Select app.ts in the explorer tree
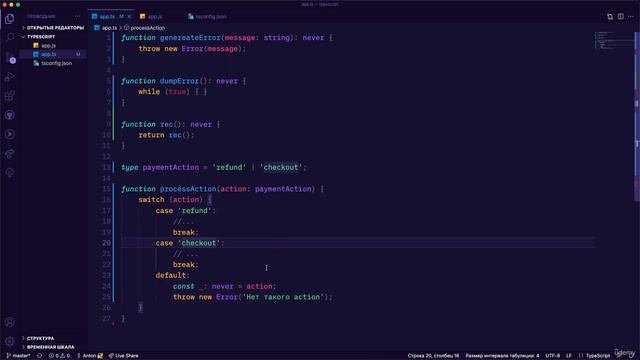The image size is (640, 360). tap(49, 54)
